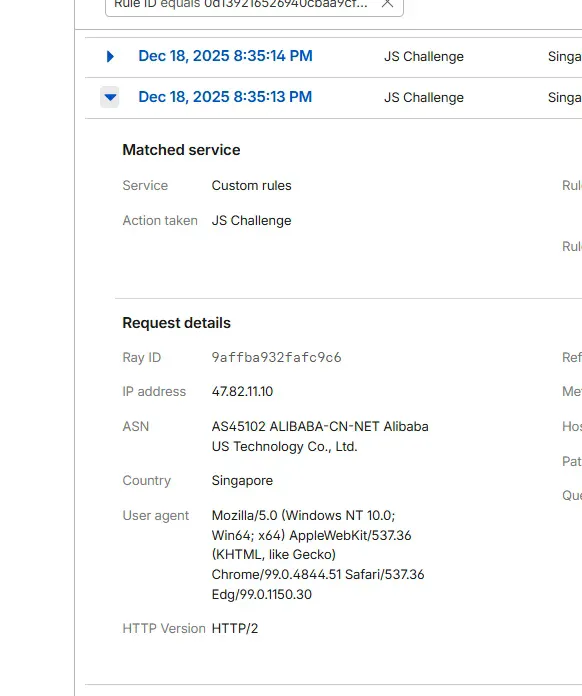Click JS Challenge in the 8:35:14 PM row

coord(424,56)
